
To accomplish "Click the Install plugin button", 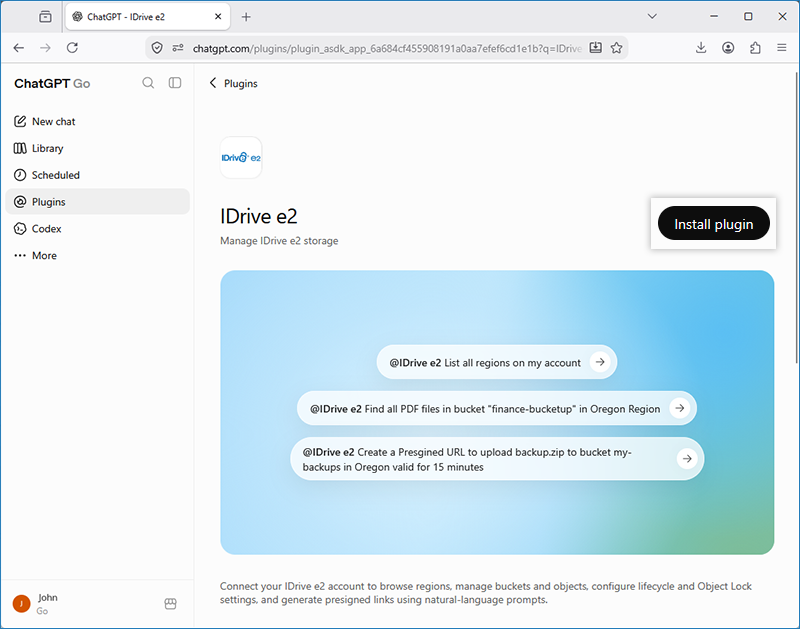I will [713, 223].
